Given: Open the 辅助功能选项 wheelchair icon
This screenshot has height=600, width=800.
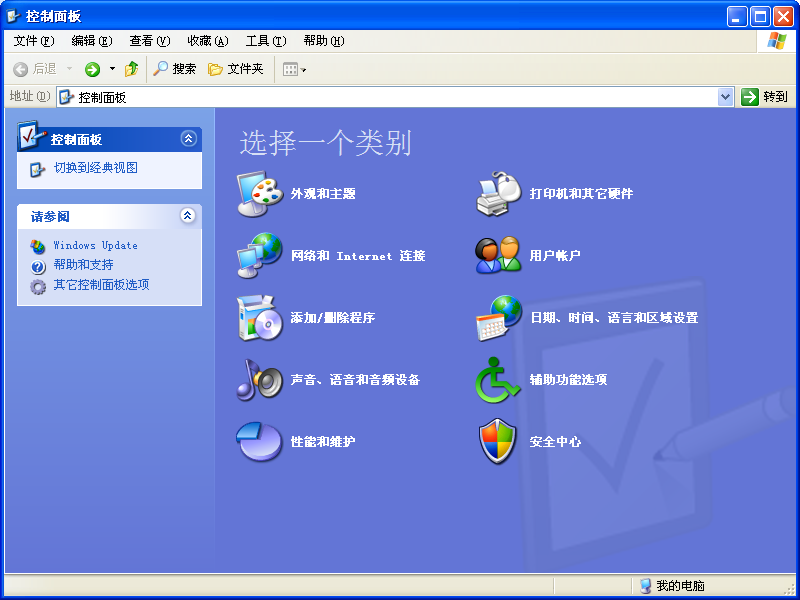Looking at the screenshot, I should (499, 380).
